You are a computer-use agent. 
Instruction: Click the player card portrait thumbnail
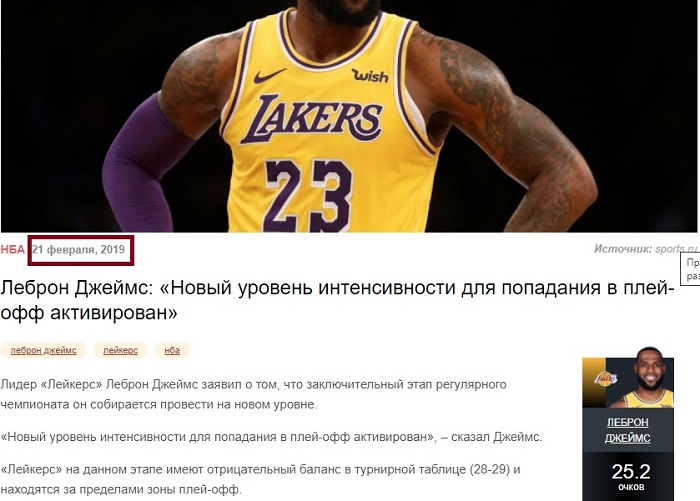(x=641, y=377)
